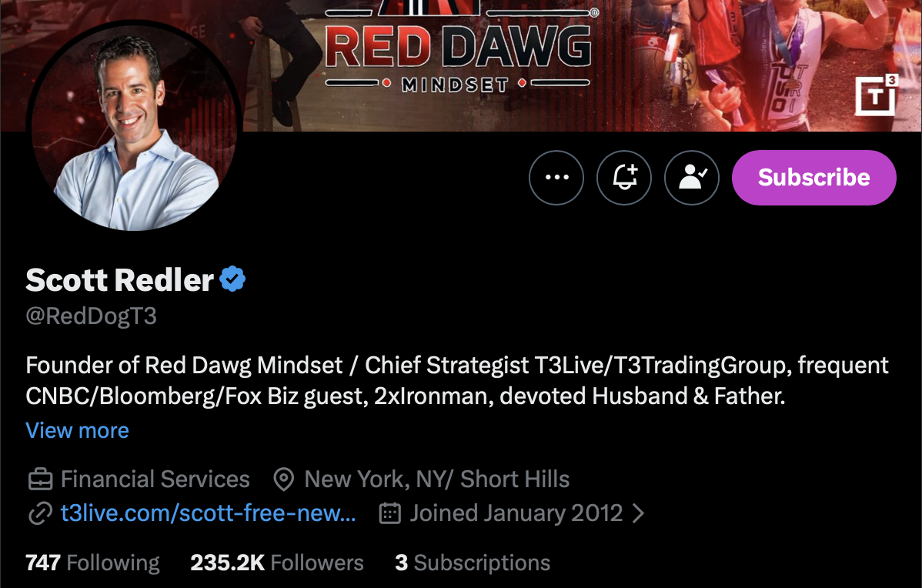
Task: Click the location pin icon
Action: point(284,479)
